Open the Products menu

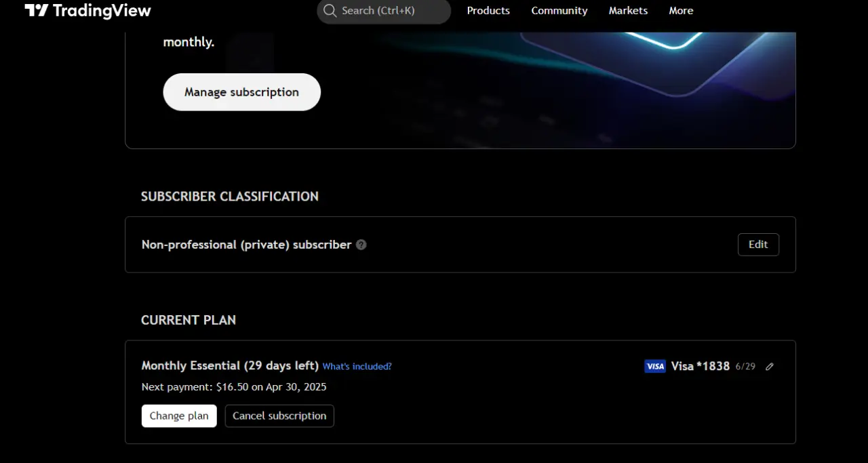(x=488, y=11)
